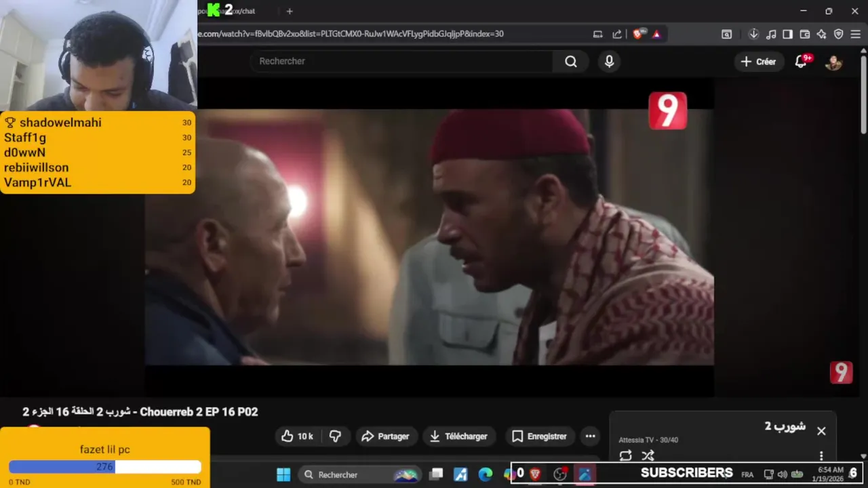Click the FRA language indicator
Screen dimensions: 868x488
pyautogui.click(x=747, y=474)
